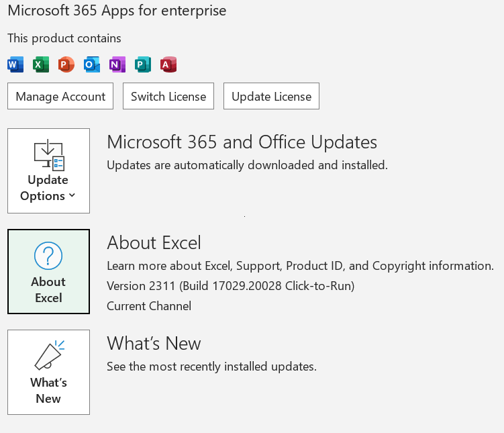Screen dimensions: 504x433
Task: Click the Word app icon
Action: point(15,64)
